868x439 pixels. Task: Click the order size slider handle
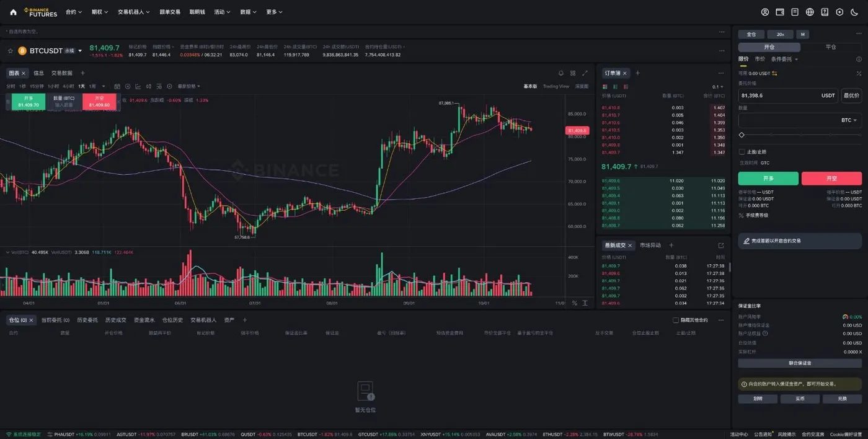tap(742, 135)
